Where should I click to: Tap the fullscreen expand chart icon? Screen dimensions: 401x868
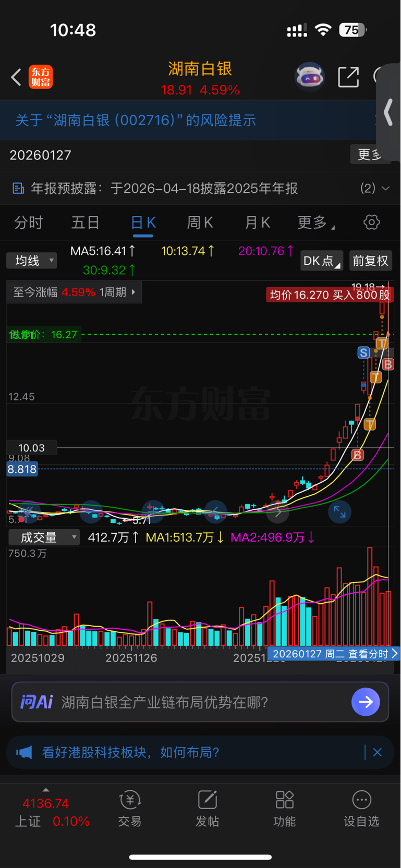[339, 512]
